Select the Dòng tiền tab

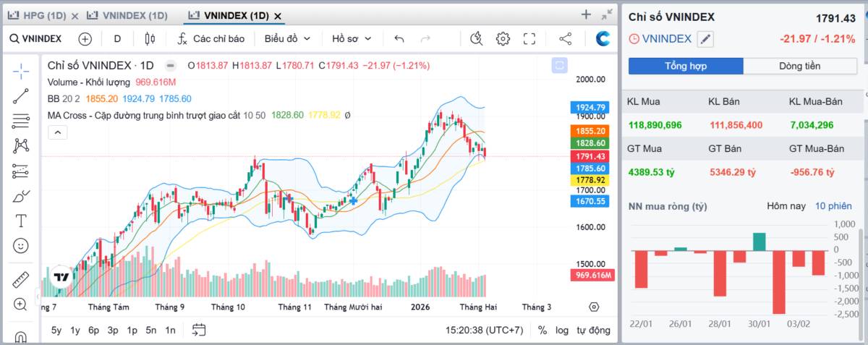coord(800,66)
